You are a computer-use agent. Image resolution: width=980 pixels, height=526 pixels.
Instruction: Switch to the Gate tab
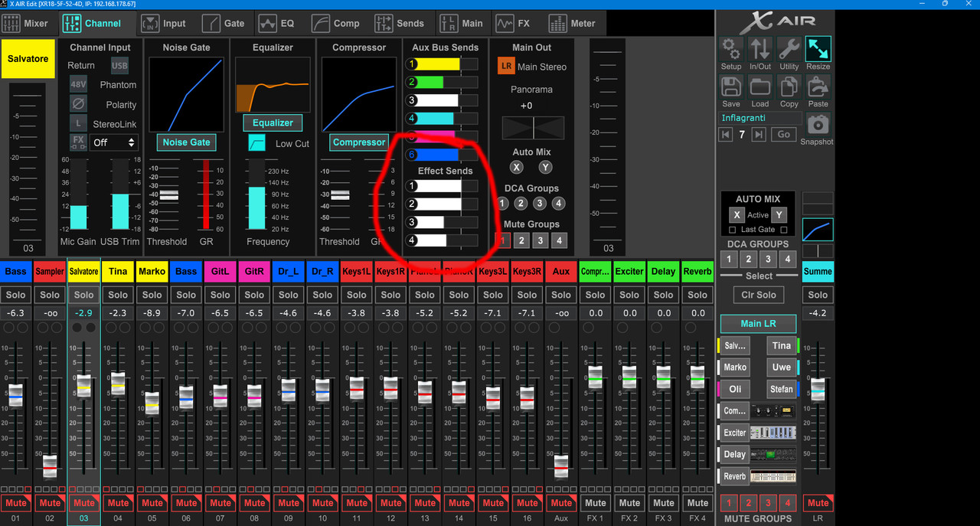[226, 23]
